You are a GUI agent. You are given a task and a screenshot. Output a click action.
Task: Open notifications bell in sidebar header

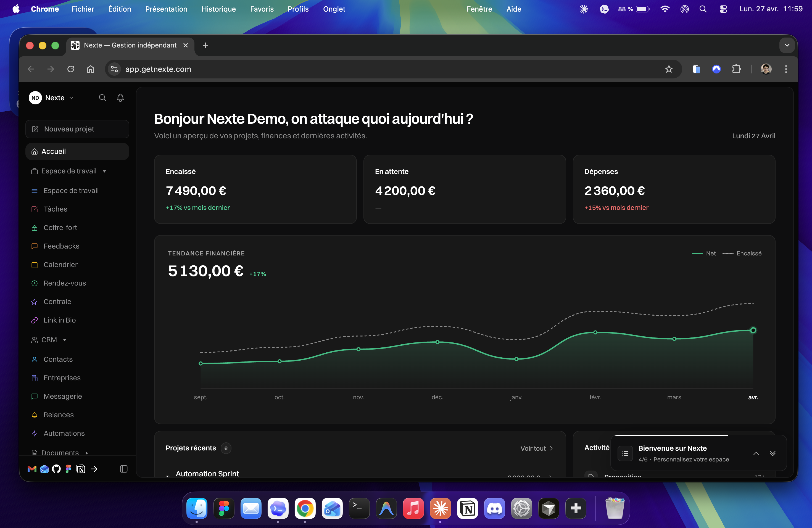coord(120,98)
